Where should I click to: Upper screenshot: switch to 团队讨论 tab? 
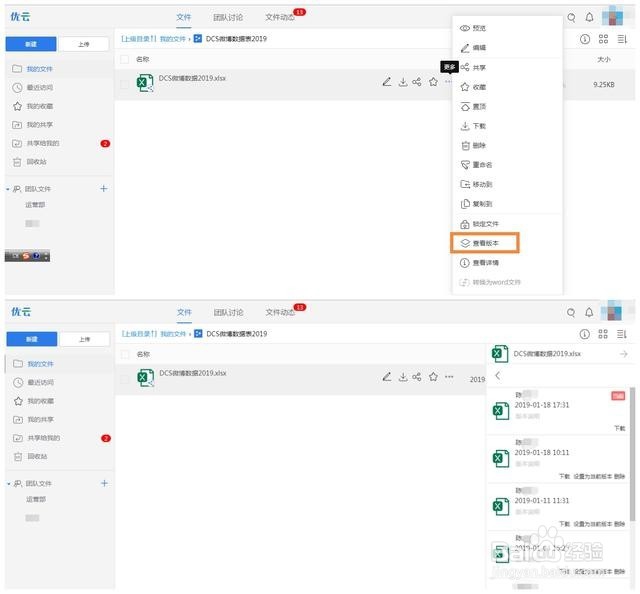point(228,17)
